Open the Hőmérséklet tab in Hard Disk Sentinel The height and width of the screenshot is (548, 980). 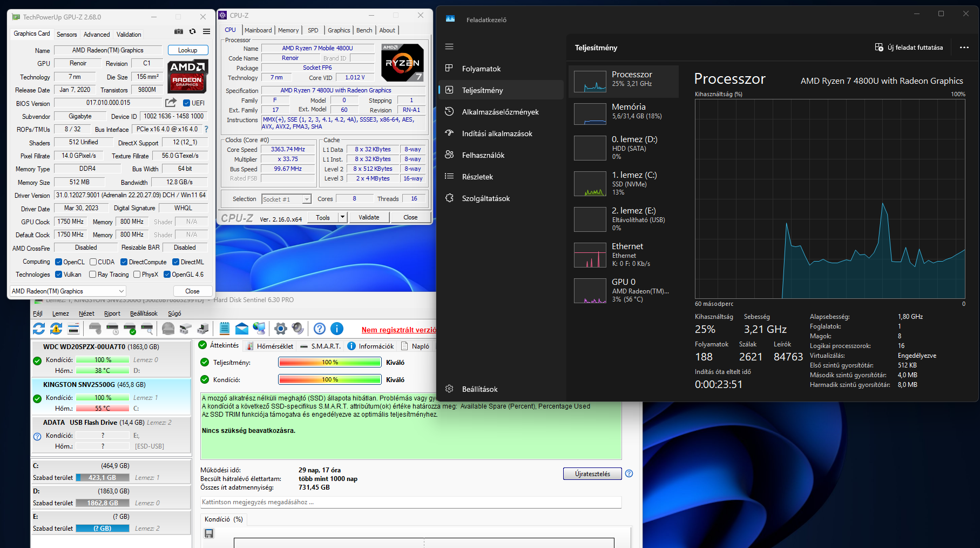click(270, 346)
